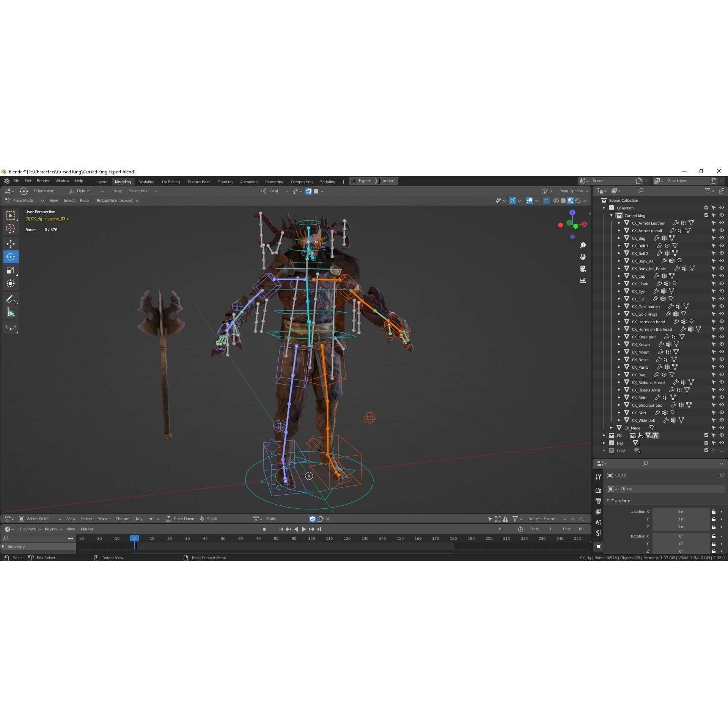
Task: Open the Render menu
Action: coord(43,181)
